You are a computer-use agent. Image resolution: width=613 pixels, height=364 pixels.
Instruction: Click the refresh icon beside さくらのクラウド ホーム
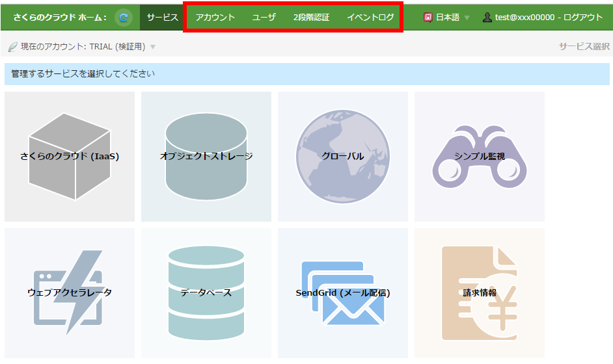click(124, 18)
